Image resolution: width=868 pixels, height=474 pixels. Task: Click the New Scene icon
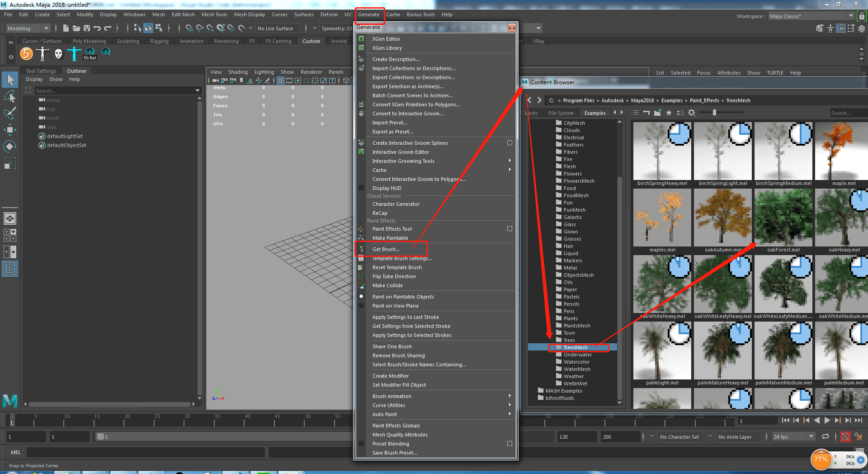[66, 28]
